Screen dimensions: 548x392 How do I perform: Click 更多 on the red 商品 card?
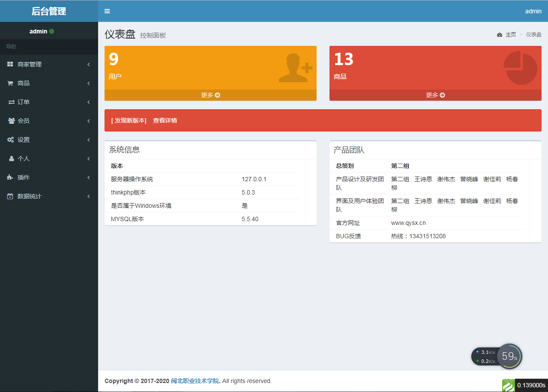pyautogui.click(x=435, y=95)
